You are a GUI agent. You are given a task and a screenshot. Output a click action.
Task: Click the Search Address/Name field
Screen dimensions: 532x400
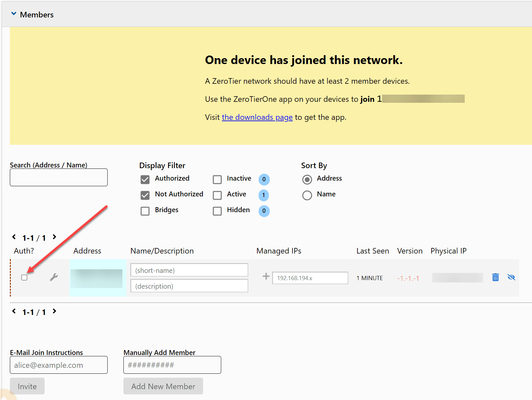coord(59,177)
